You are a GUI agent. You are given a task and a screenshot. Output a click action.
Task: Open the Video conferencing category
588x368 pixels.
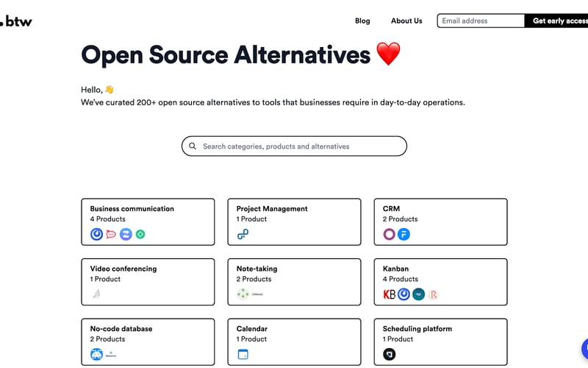(x=148, y=282)
